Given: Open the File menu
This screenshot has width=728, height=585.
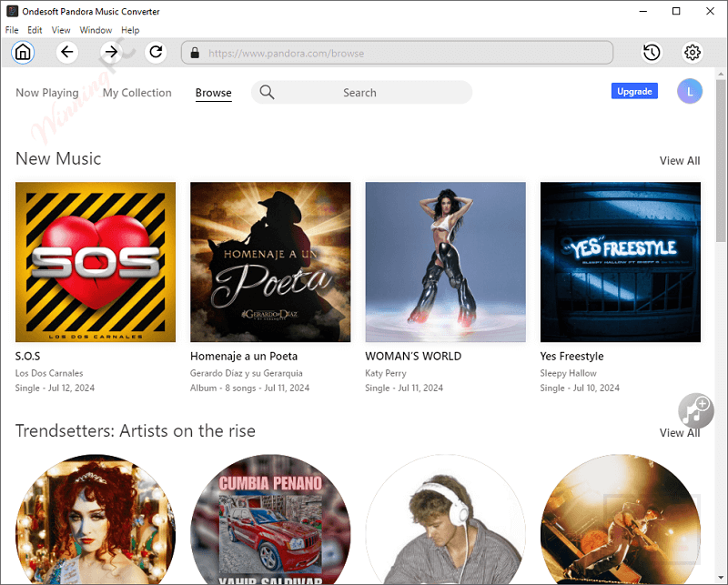Looking at the screenshot, I should [12, 30].
